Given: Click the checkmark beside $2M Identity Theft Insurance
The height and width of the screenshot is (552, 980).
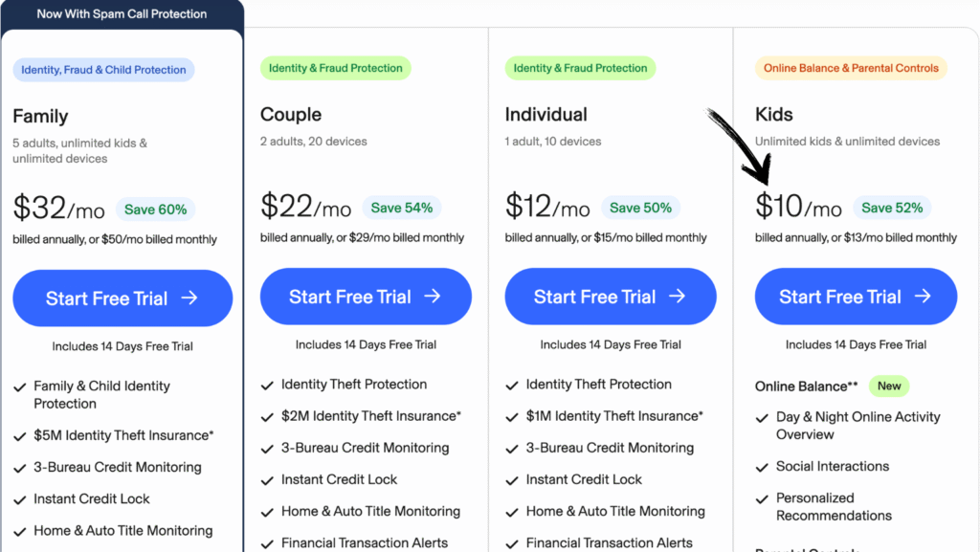Looking at the screenshot, I should pos(268,417).
